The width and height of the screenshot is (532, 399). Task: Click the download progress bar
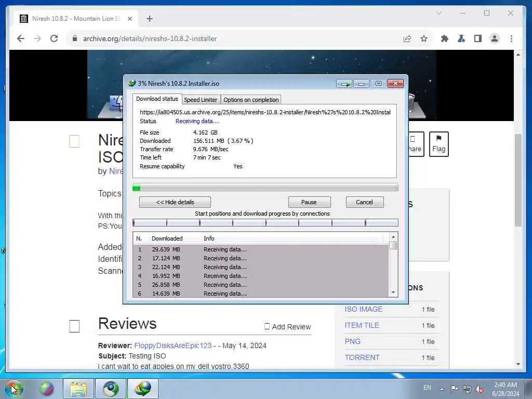265,187
